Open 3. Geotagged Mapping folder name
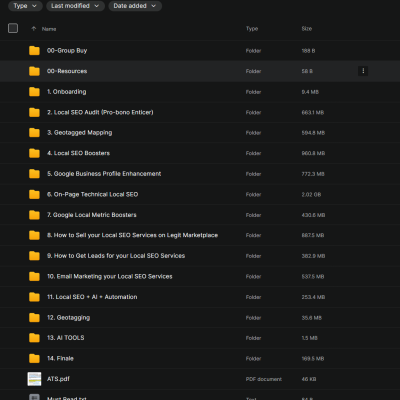This screenshot has height=400, width=400. (80, 133)
